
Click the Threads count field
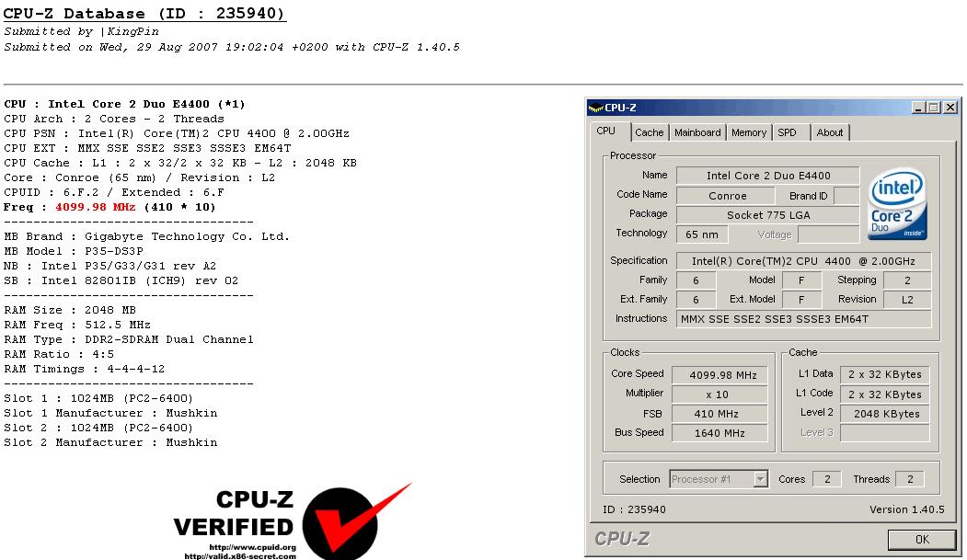click(910, 479)
